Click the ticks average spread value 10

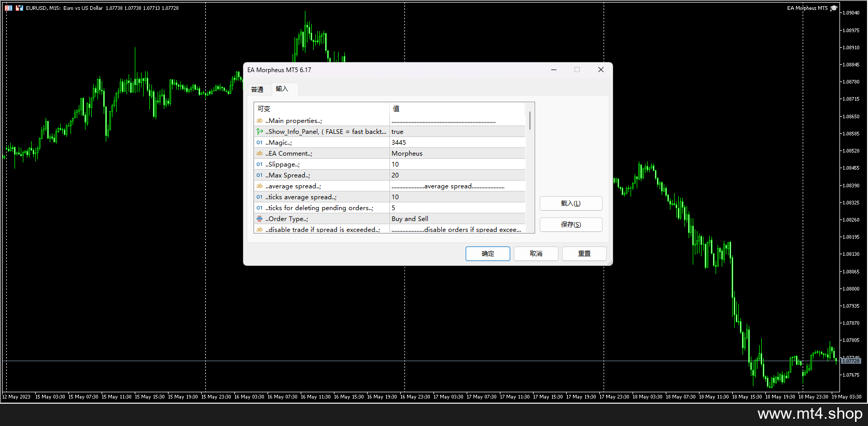(395, 197)
